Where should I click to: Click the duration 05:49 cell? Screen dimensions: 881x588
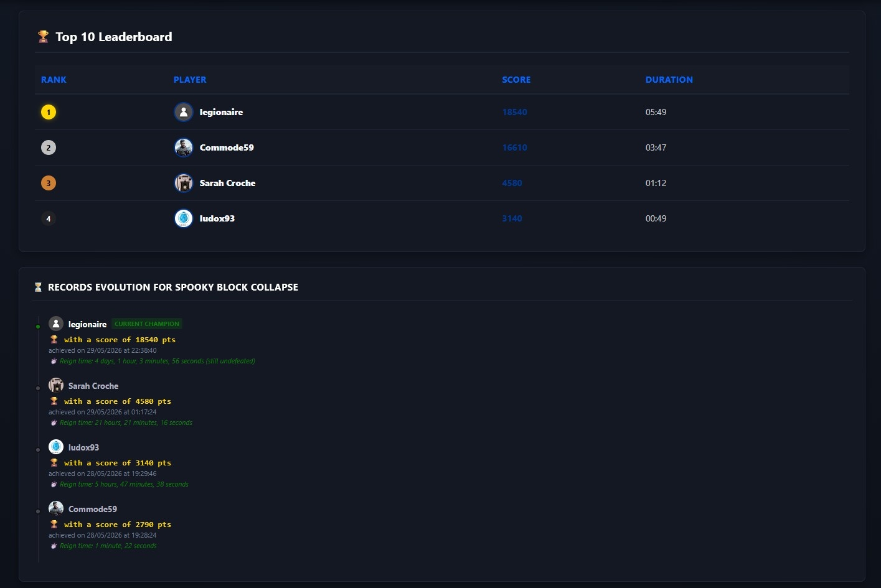coord(656,112)
